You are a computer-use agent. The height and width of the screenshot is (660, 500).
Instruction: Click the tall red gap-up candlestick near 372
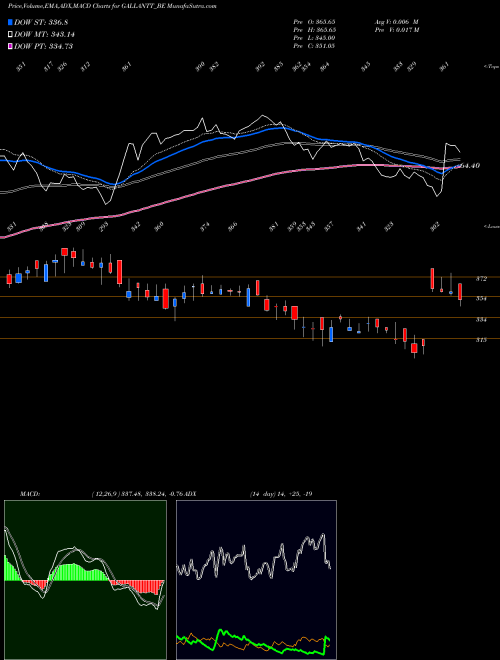click(432, 279)
